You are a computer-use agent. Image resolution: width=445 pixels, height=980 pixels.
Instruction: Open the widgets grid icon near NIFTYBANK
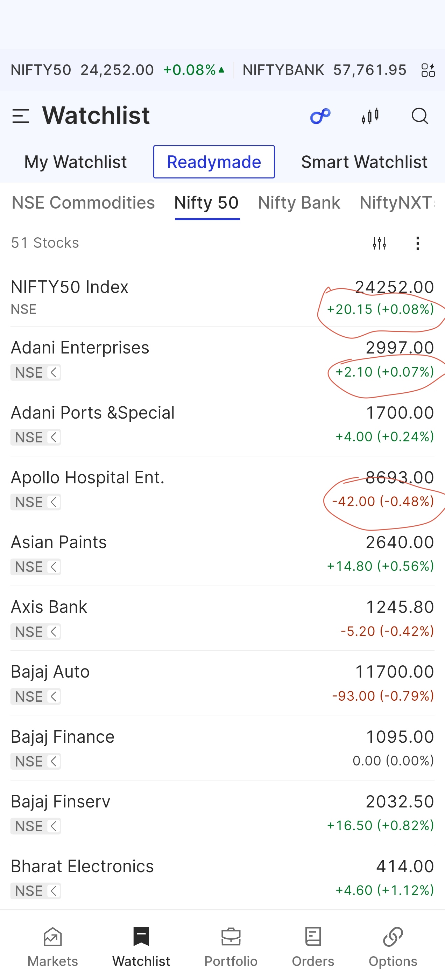click(x=428, y=70)
